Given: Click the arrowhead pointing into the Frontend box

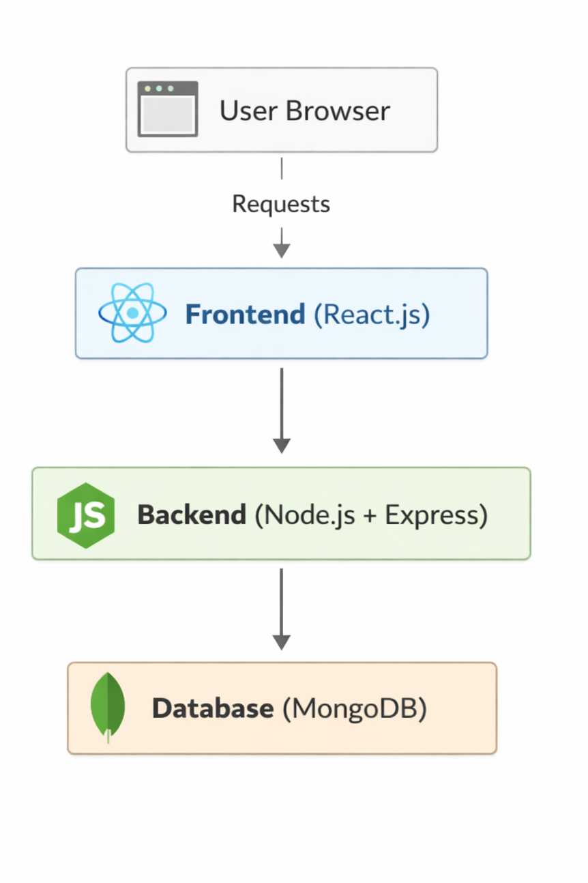Looking at the screenshot, I should click(281, 250).
